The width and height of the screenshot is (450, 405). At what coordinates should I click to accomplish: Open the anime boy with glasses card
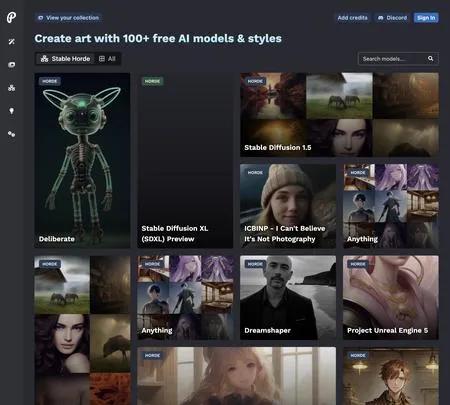pyautogui.click(x=391, y=376)
